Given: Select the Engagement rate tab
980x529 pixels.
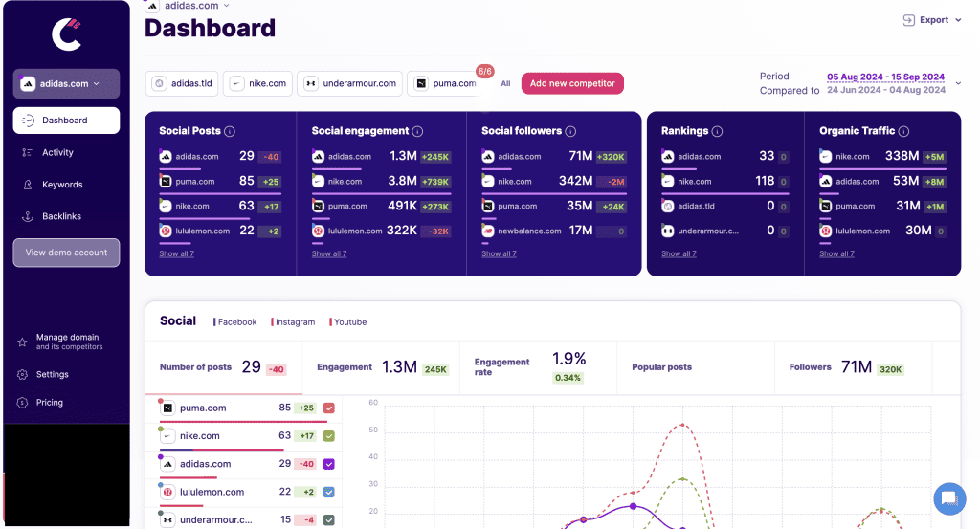Looking at the screenshot, I should (x=538, y=367).
